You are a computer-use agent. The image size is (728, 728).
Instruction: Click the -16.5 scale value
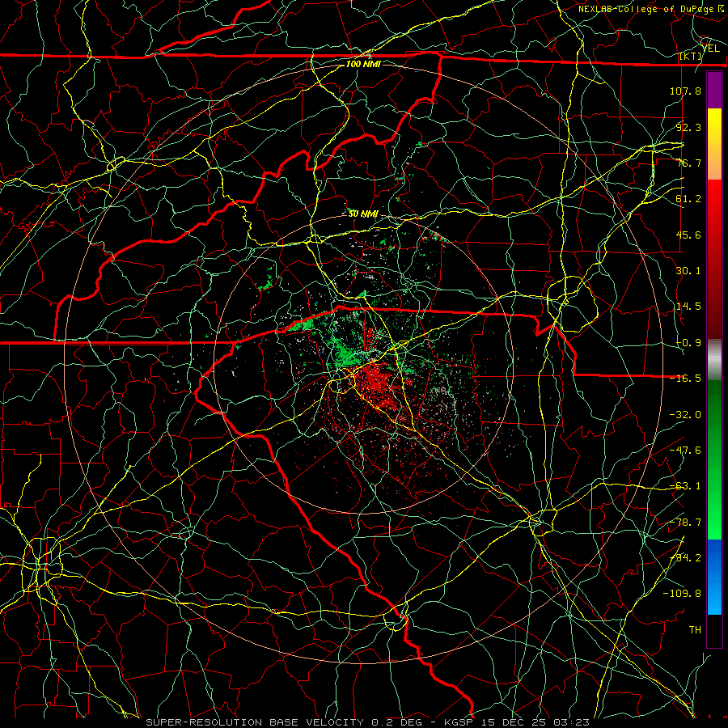click(x=685, y=379)
